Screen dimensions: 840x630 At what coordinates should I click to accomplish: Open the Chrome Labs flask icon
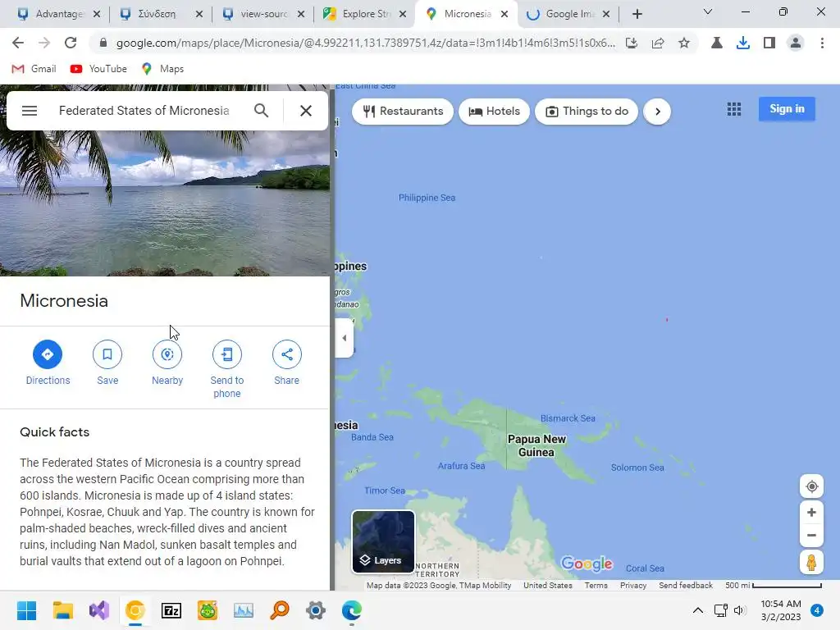tap(717, 43)
